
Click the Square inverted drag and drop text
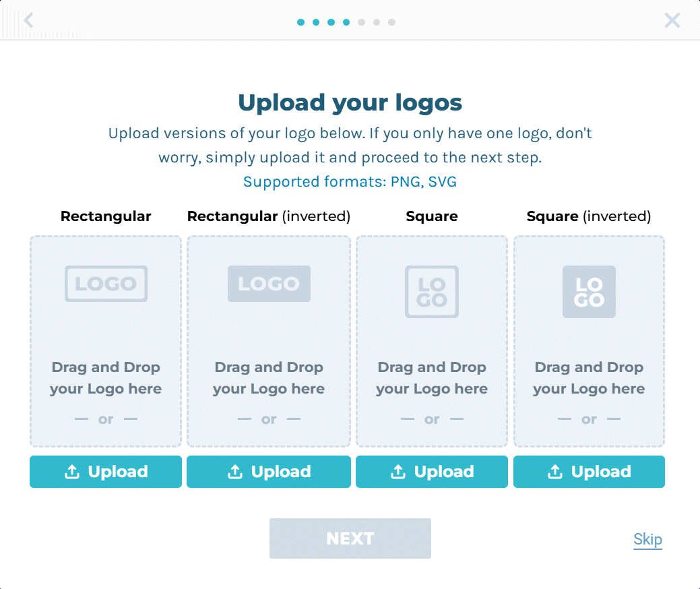coord(589,378)
